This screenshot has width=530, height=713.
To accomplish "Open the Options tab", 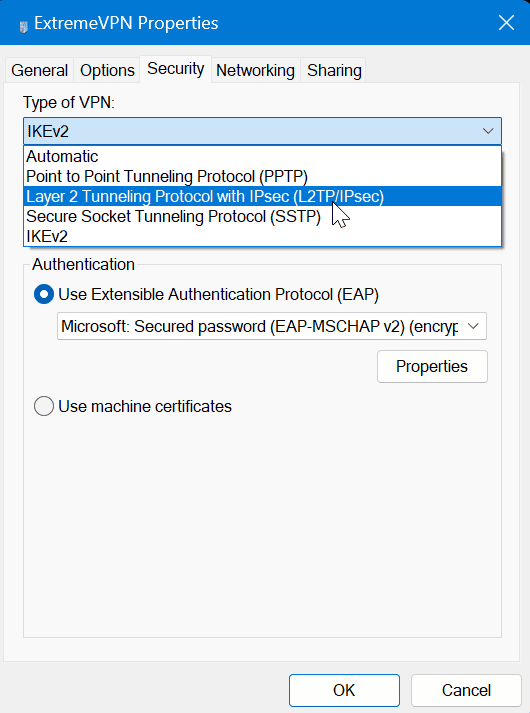I will tap(107, 70).
